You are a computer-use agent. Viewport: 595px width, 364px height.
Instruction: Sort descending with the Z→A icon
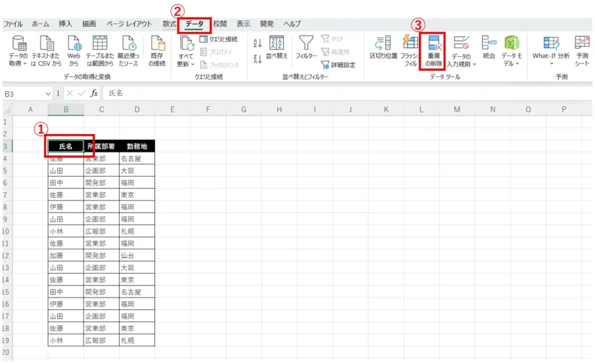click(x=258, y=57)
